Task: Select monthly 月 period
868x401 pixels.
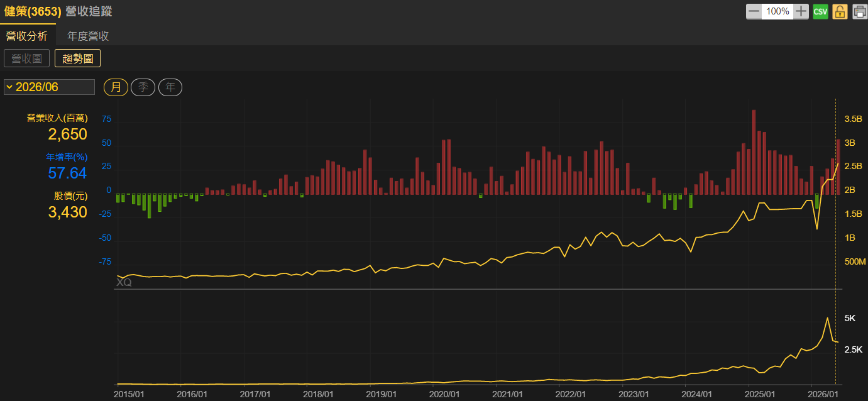Action: [116, 87]
